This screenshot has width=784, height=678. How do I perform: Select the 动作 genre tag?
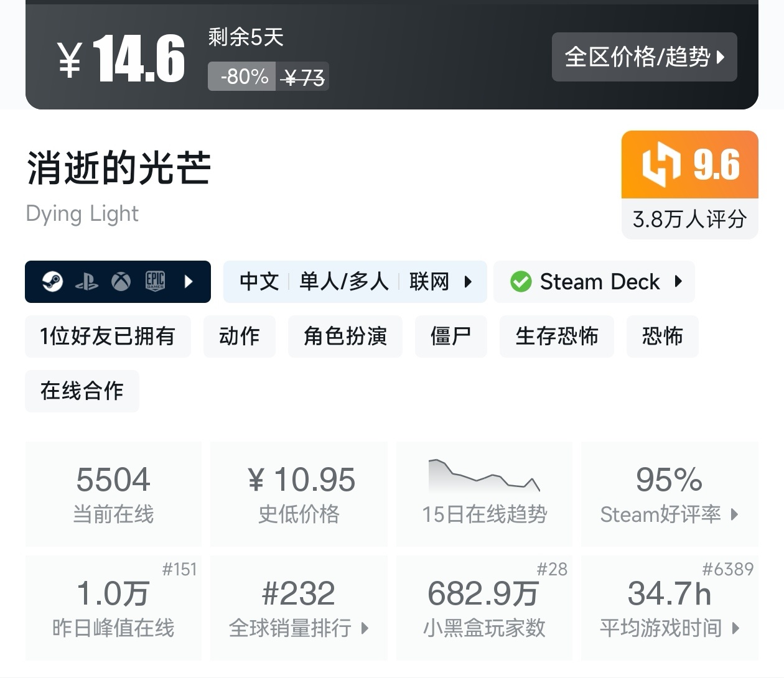[240, 337]
